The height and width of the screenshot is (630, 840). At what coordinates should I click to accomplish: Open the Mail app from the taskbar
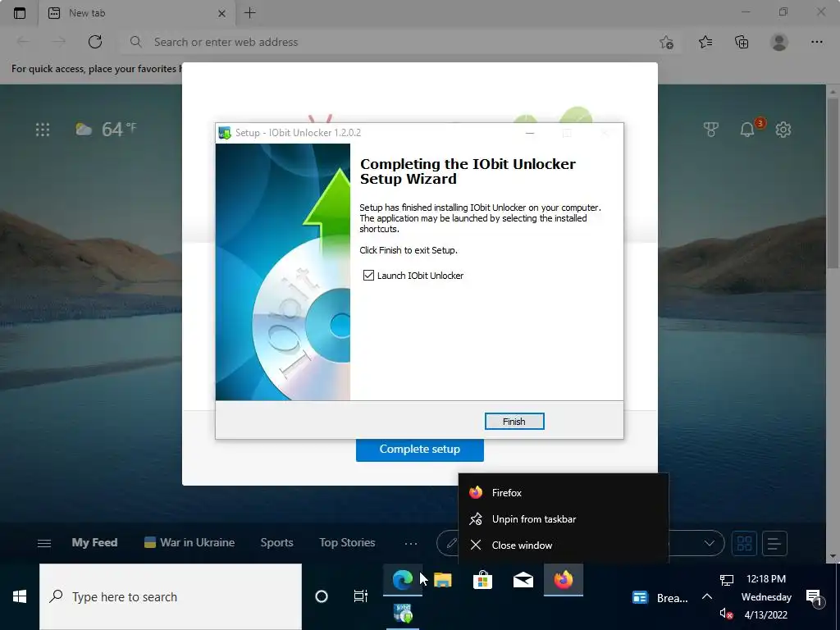tap(523, 580)
